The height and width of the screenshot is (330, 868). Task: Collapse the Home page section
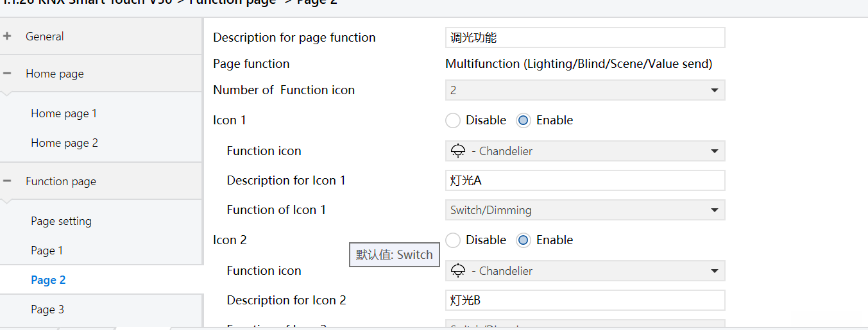click(7, 74)
